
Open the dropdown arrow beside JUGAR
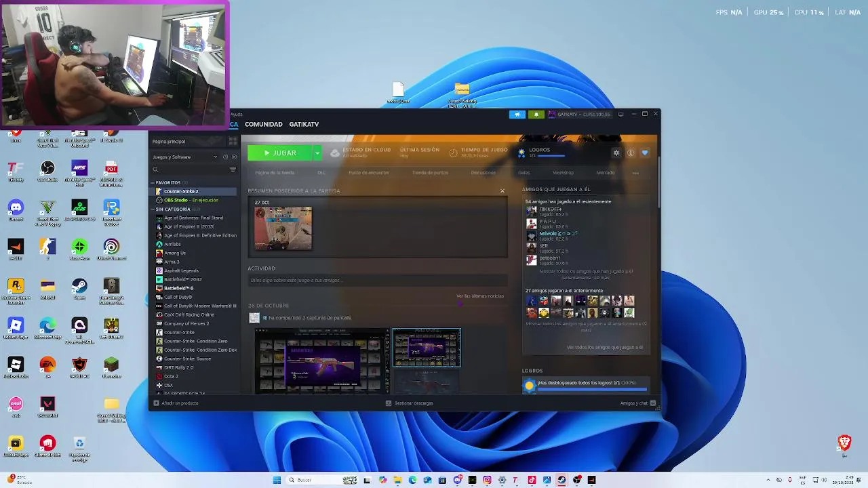pos(317,153)
